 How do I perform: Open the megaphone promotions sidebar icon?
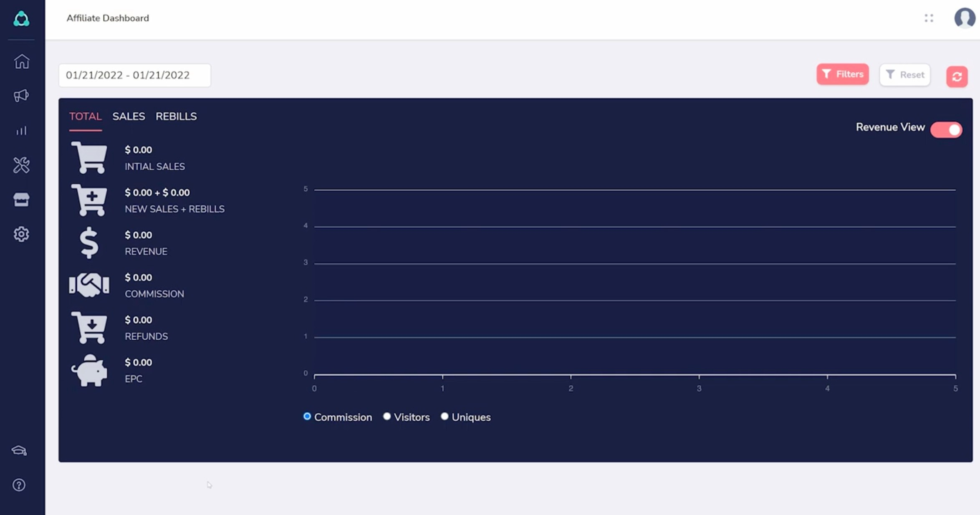21,96
